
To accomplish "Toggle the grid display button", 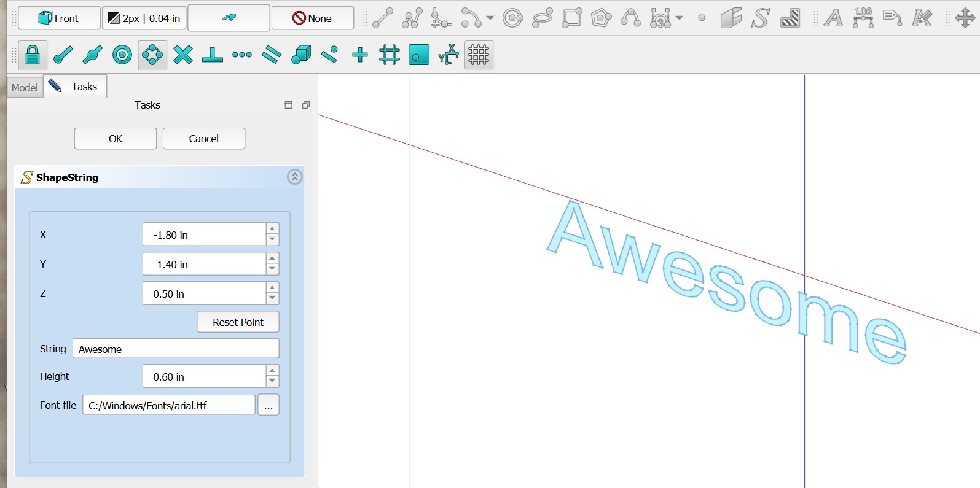I will tap(479, 55).
